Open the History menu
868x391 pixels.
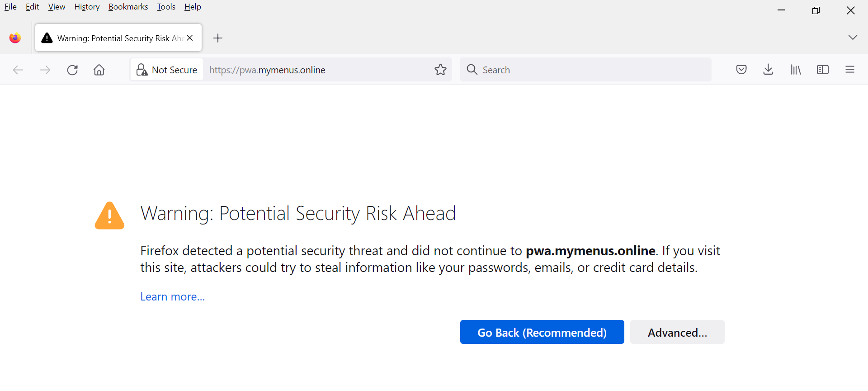click(87, 7)
